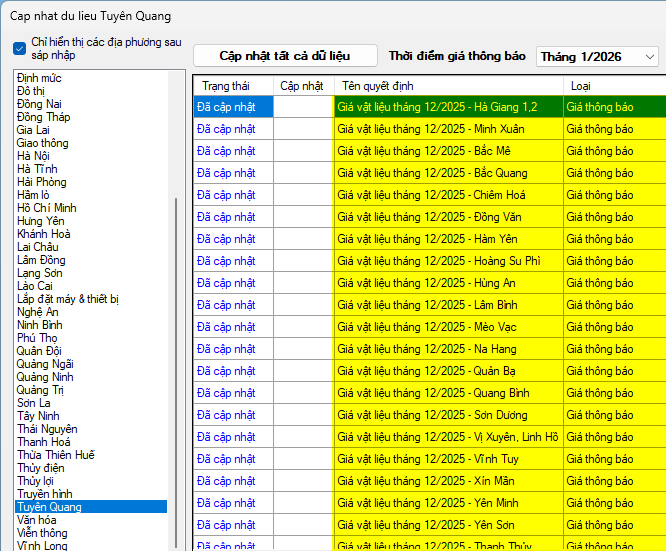666x551 pixels.
Task: Select 'Hà Nội' in the locality list
Action: pyautogui.click(x=34, y=155)
